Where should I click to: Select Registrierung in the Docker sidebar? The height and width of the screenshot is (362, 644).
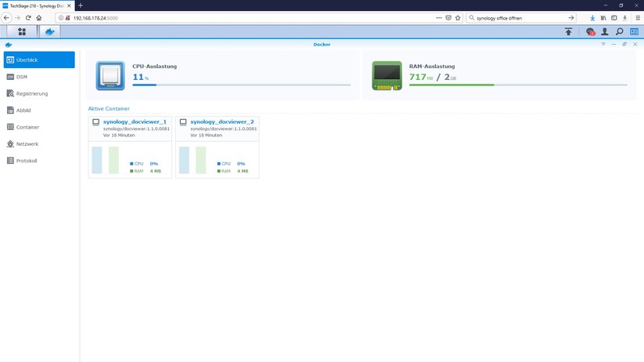(x=31, y=94)
